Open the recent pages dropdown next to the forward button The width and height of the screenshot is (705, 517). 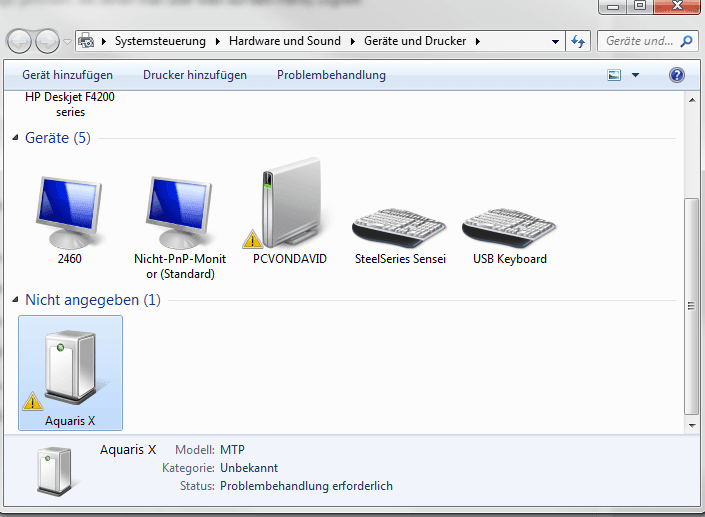(67, 42)
